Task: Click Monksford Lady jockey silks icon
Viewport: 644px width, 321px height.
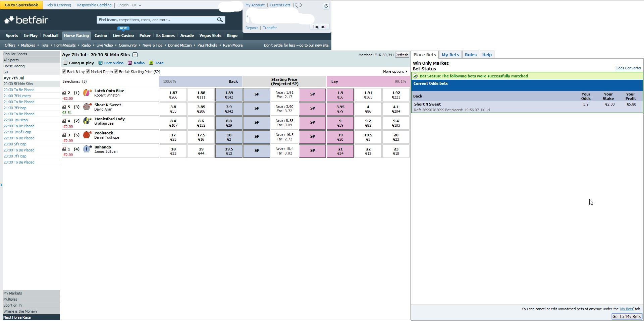Action: click(87, 121)
